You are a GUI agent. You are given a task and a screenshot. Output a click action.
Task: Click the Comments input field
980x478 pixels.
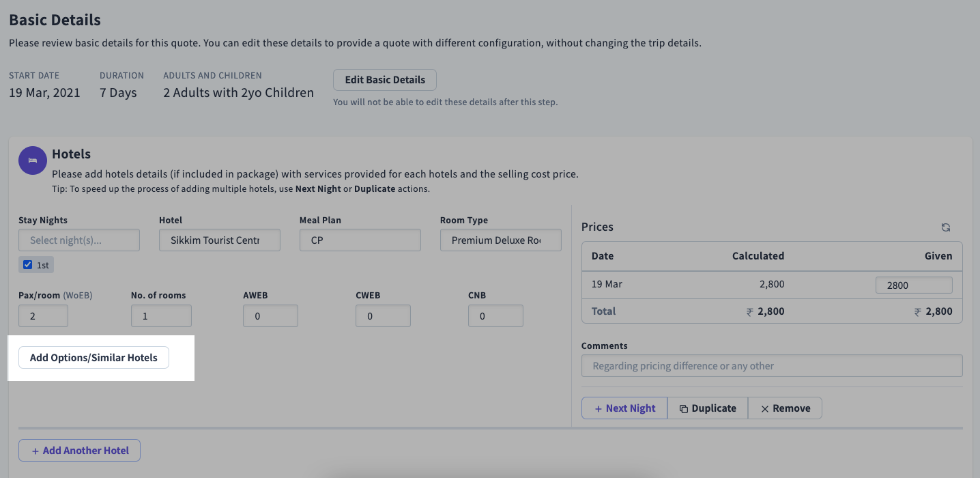[x=771, y=365]
